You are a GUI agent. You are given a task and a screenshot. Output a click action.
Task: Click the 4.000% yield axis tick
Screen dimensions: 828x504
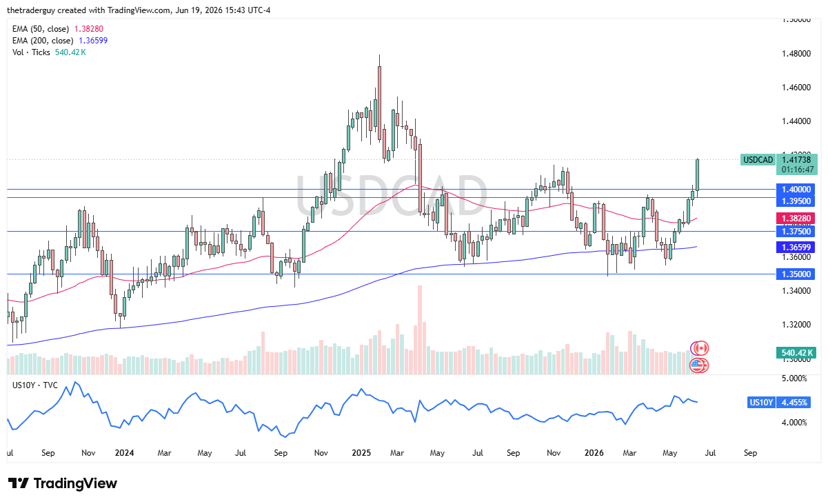pyautogui.click(x=794, y=423)
